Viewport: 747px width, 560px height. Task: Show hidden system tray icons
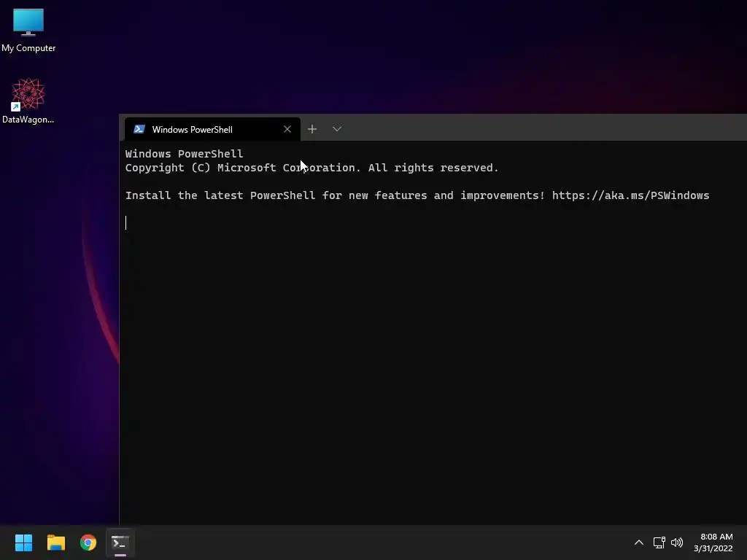(639, 542)
